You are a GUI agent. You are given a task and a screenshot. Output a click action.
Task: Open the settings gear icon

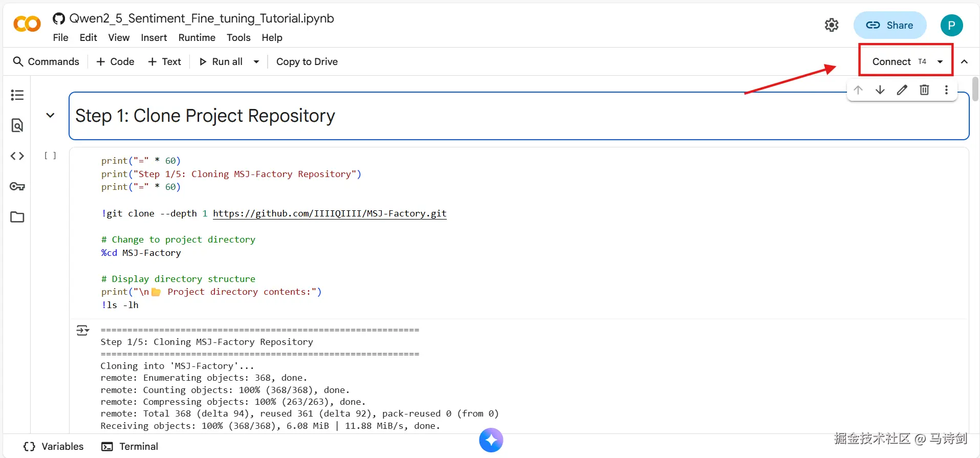(832, 25)
